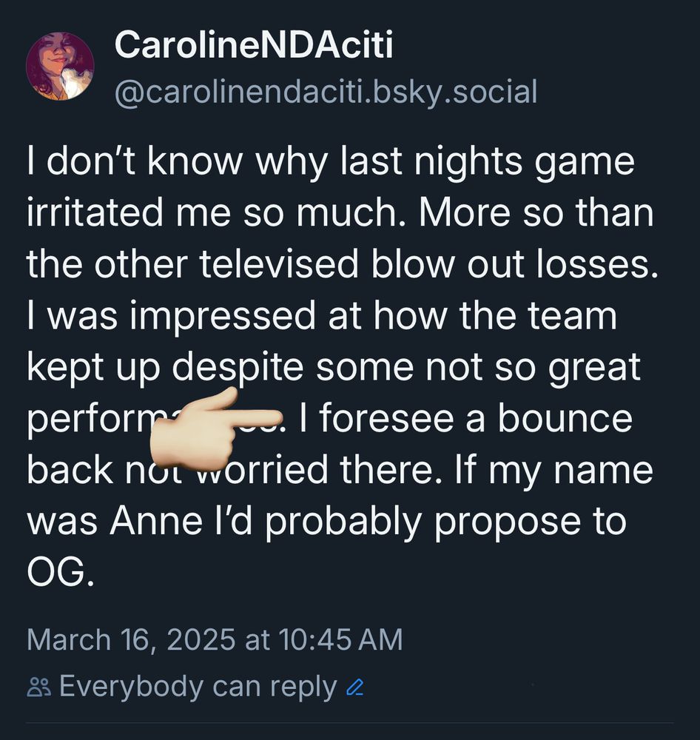Open the @carolinendaciti.bsky.social handle link
Screen dimensions: 700x740
[x=326, y=92]
